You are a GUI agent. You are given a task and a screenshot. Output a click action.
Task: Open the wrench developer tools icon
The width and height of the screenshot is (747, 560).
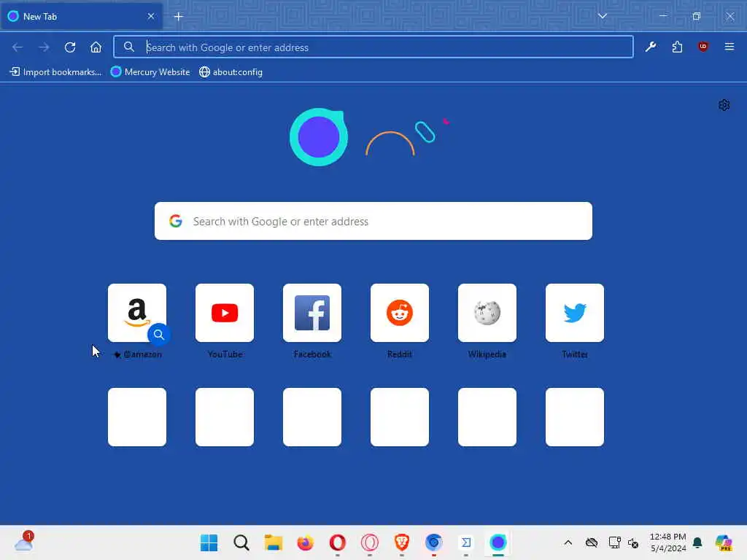pos(651,47)
